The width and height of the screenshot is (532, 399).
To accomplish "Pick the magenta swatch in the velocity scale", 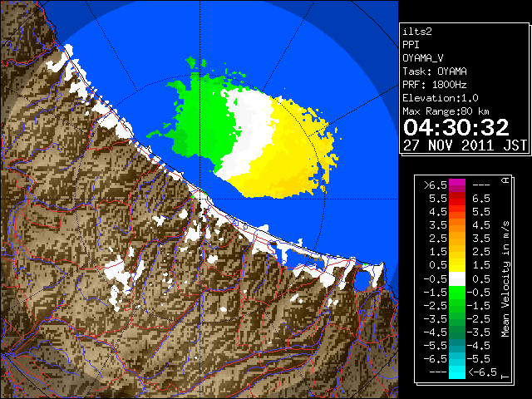I will (x=457, y=185).
